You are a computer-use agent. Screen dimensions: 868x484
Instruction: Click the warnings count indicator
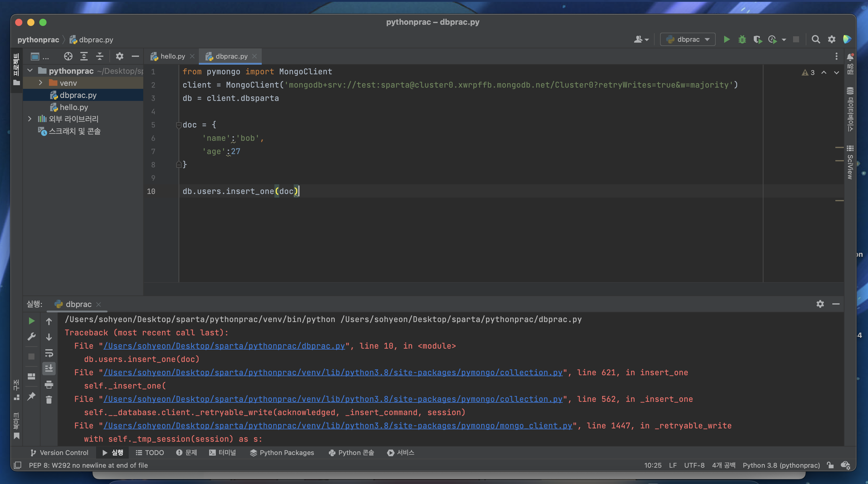coord(808,73)
